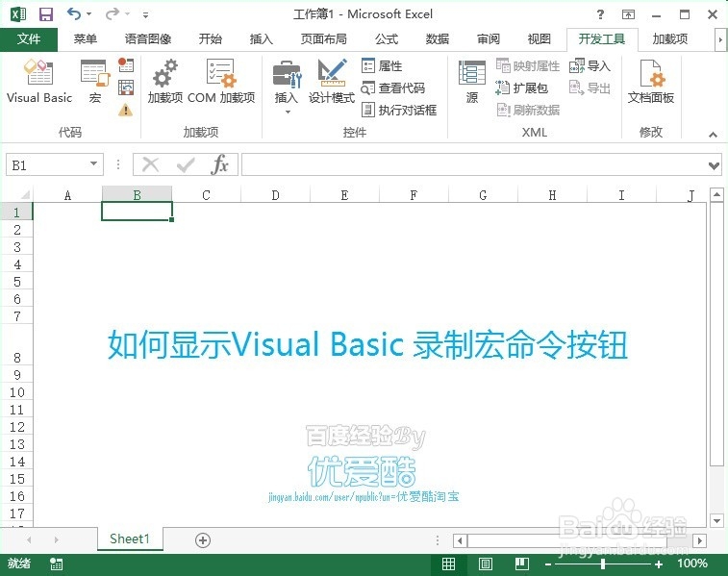Click the insert function fx icon
This screenshot has height=576, width=728.
coord(219,164)
